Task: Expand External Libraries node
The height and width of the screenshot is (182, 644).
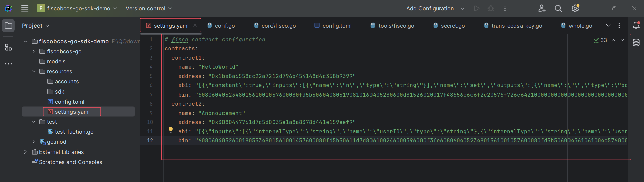Action: click(26, 152)
